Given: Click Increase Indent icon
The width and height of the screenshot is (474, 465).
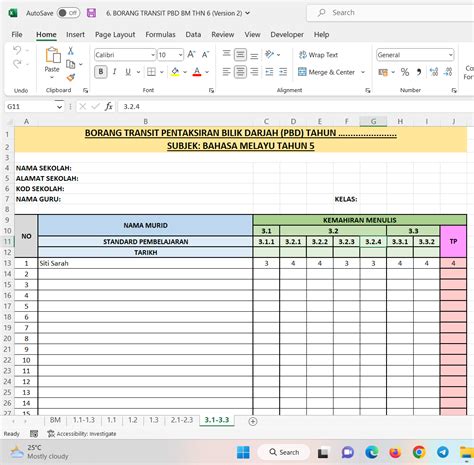Looking at the screenshot, I should coord(283,72).
